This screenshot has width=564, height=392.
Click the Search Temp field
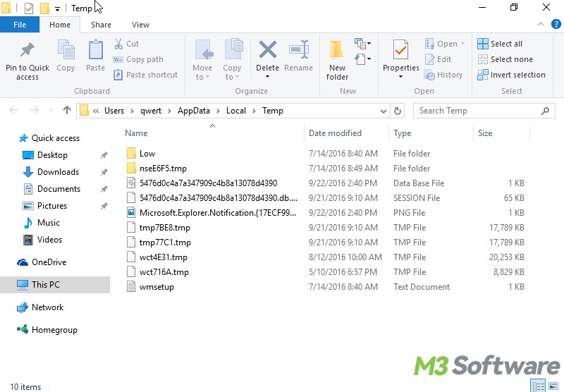pos(484,111)
